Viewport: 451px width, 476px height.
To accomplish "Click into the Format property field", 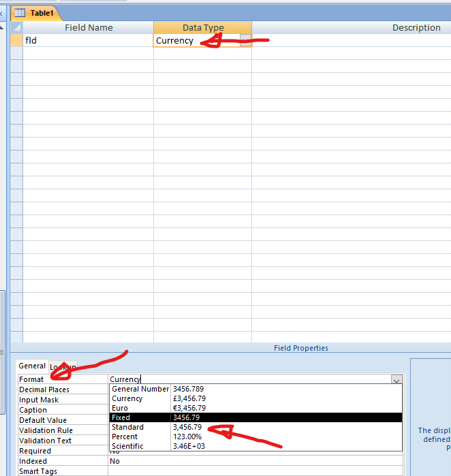I will point(249,379).
